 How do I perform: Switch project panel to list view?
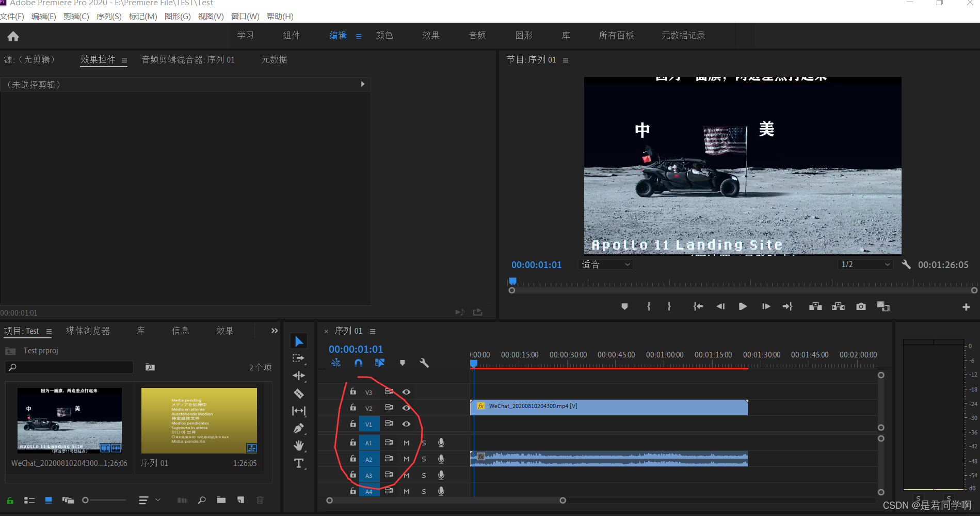pos(29,500)
